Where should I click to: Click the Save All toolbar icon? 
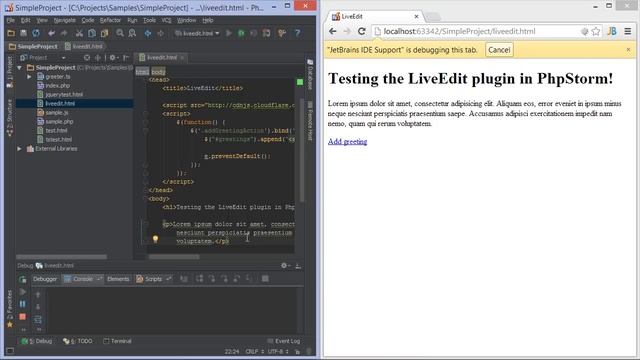click(23, 33)
